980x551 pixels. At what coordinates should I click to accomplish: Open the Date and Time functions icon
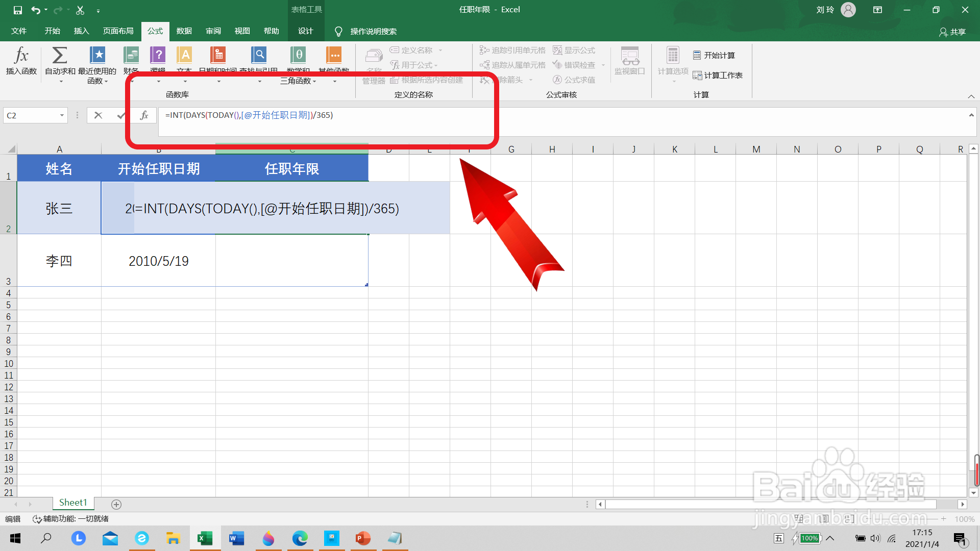218,55
